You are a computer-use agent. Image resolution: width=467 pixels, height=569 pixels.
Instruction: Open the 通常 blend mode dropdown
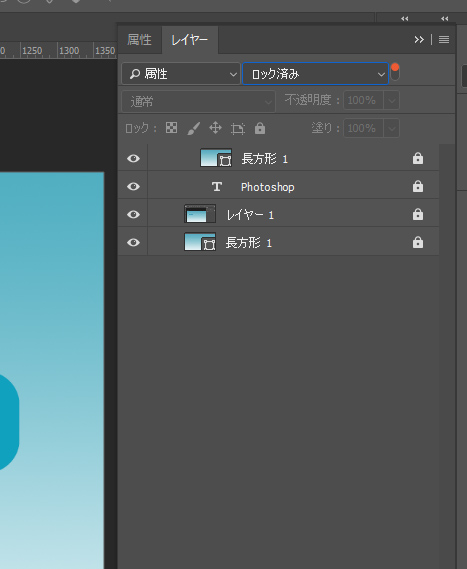(x=198, y=101)
